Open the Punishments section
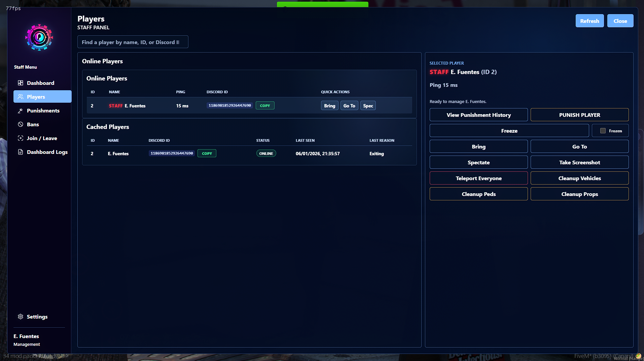Image resolution: width=644 pixels, height=361 pixels. tap(42, 110)
